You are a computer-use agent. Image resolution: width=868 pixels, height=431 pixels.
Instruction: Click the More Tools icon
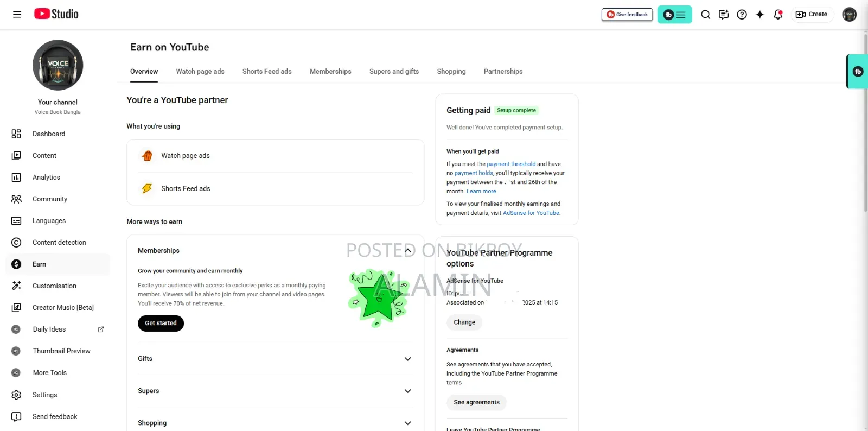[16, 373]
